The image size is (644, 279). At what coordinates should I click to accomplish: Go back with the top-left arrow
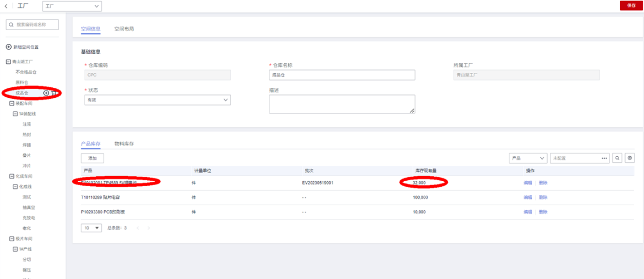tap(6, 6)
